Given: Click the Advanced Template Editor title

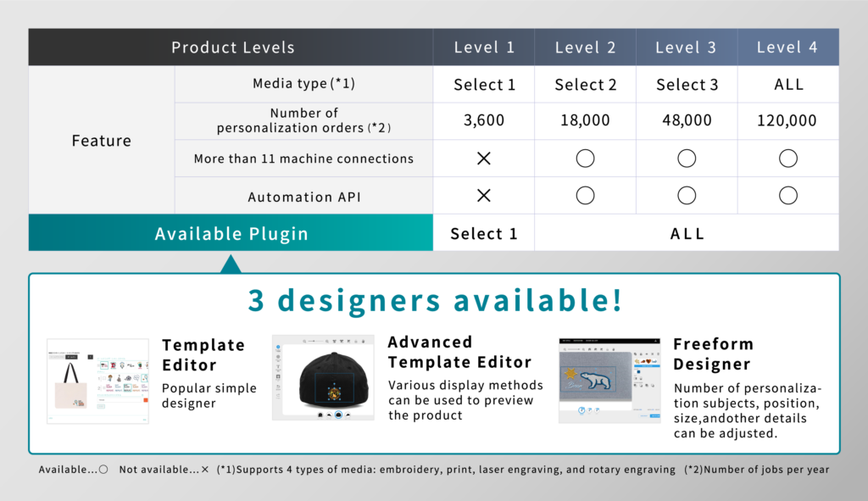Looking at the screenshot, I should 459,352.
